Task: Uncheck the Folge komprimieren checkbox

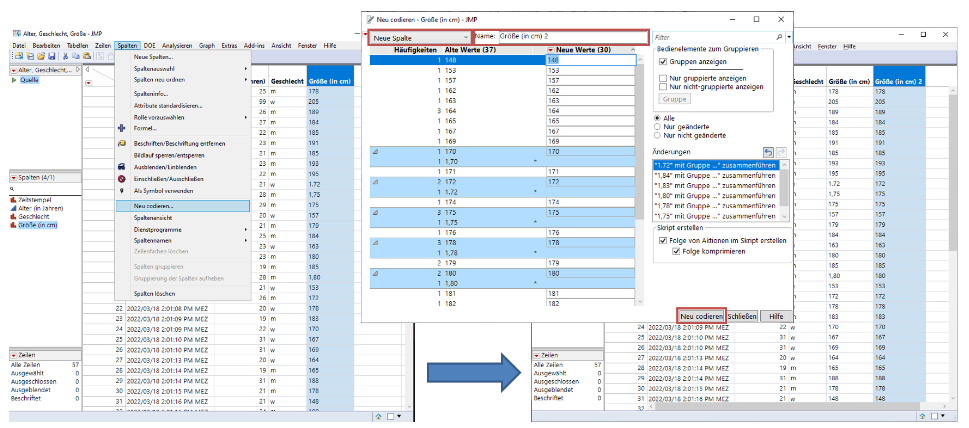Action: 676,250
